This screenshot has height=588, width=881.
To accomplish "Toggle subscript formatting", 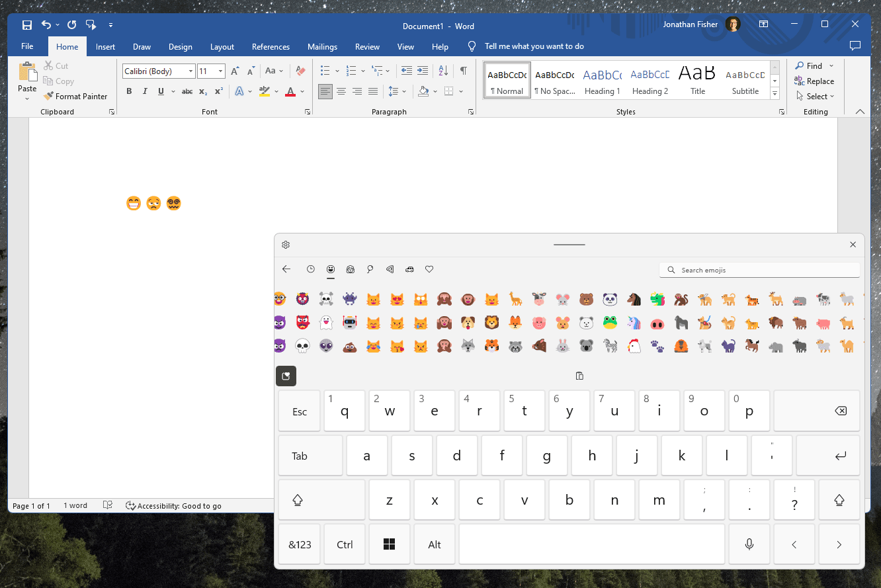I will (202, 91).
